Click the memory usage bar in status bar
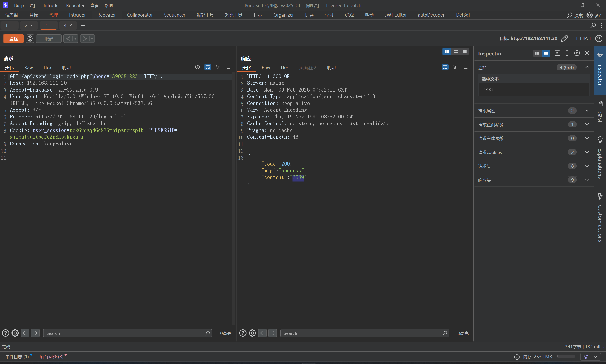The width and height of the screenshot is (606, 364). click(x=566, y=357)
